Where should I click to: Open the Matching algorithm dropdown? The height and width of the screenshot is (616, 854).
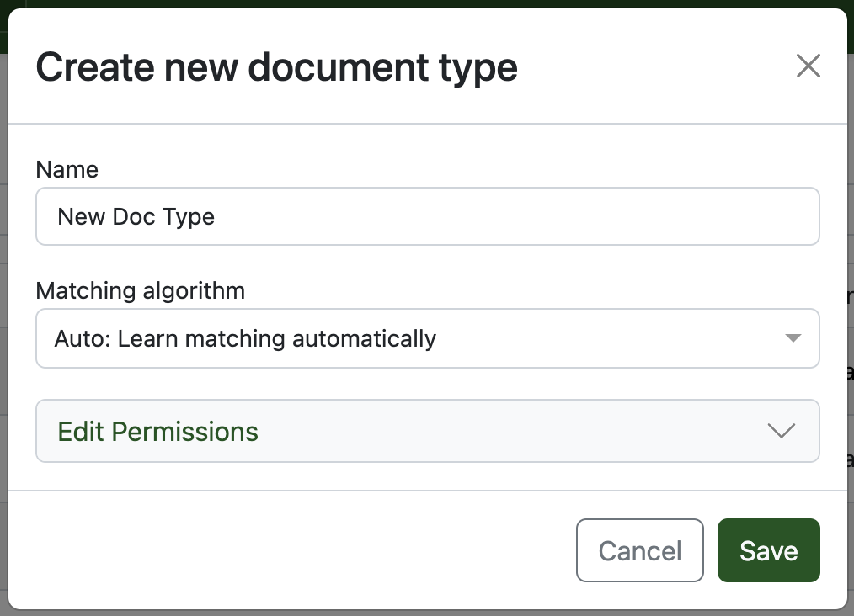pos(427,338)
